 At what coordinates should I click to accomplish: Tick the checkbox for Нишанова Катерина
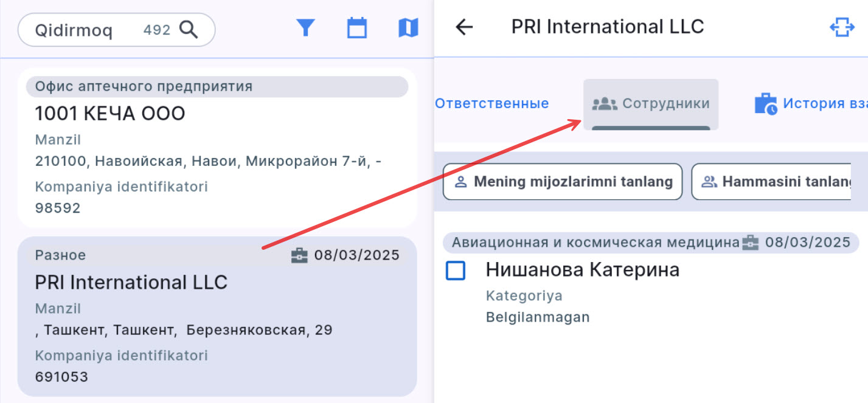456,270
